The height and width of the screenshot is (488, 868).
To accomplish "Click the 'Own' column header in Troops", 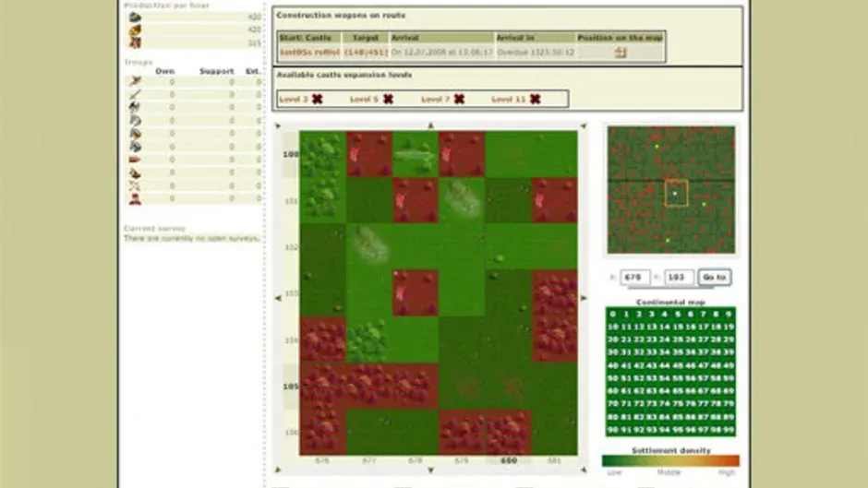I will pos(165,71).
